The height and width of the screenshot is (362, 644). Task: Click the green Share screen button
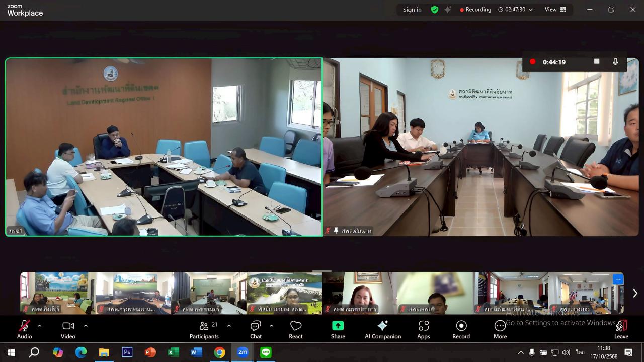(x=338, y=329)
